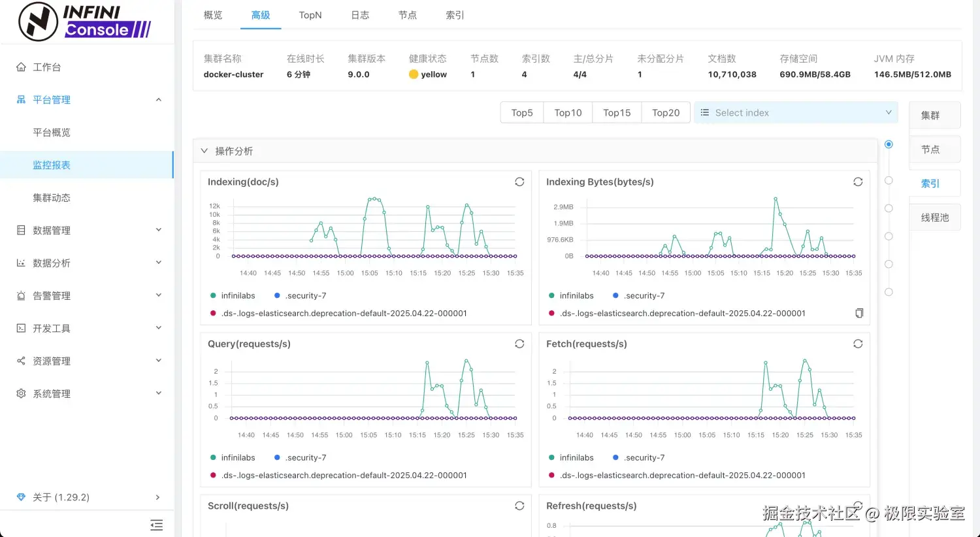The image size is (980, 537).
Task: Open 集群动态 in the sidebar
Action: 52,198
